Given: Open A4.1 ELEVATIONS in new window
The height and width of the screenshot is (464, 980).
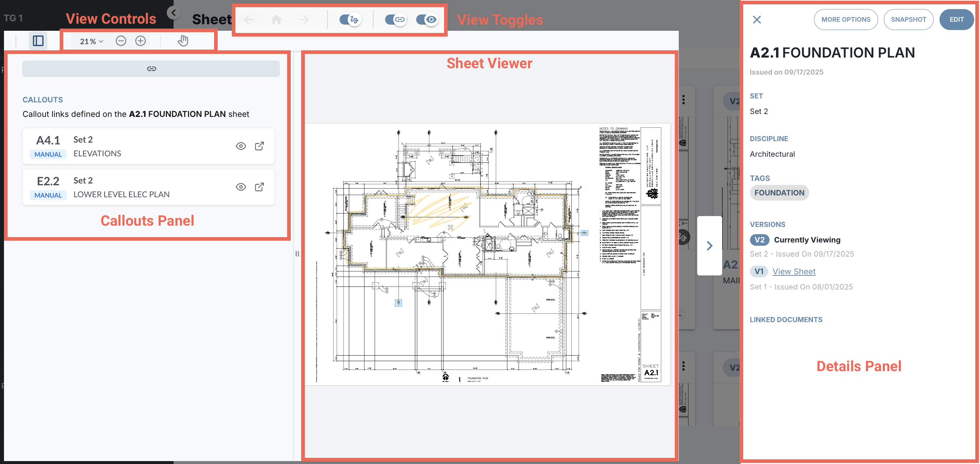Looking at the screenshot, I should 259,146.
